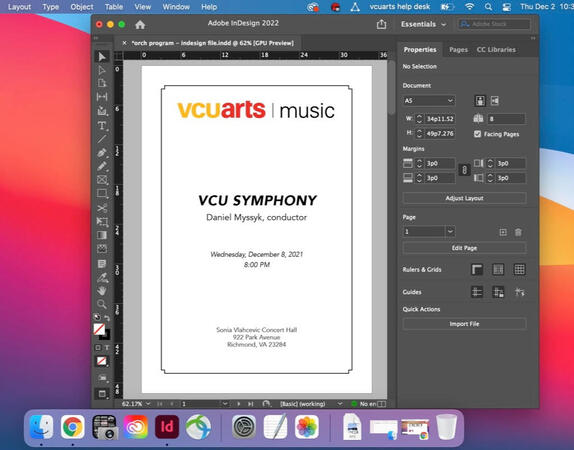
Task: Click the width stepper arrows
Action: (420, 119)
